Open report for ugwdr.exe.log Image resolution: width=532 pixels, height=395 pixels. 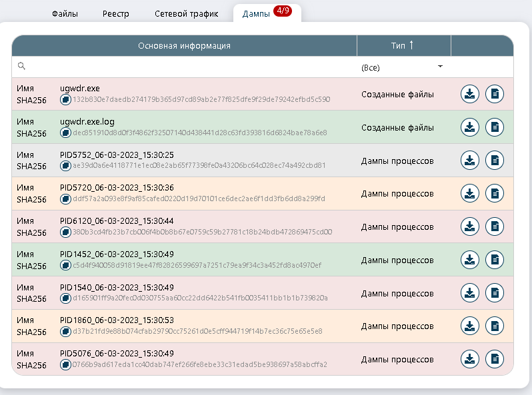(x=495, y=127)
